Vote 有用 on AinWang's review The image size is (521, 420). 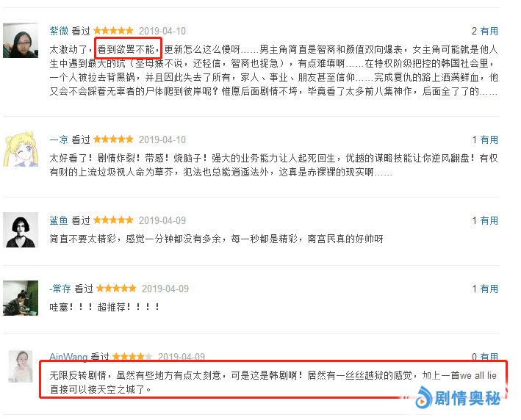point(489,357)
